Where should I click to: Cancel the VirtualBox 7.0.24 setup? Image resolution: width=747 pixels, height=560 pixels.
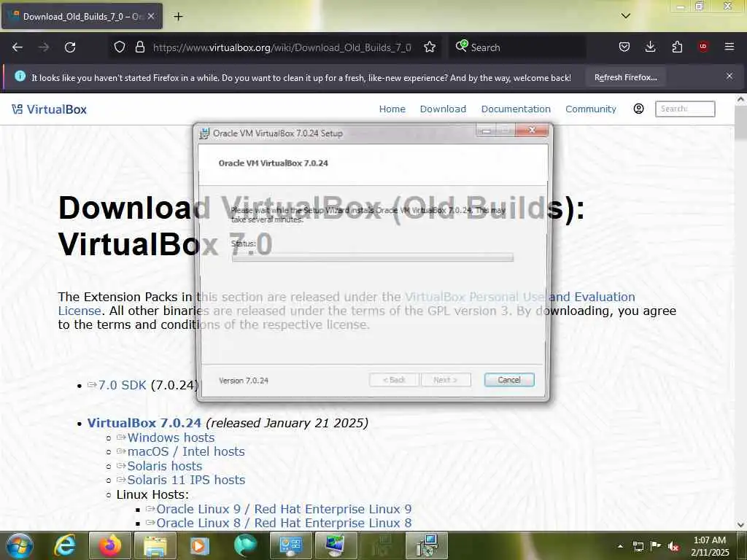[509, 379]
